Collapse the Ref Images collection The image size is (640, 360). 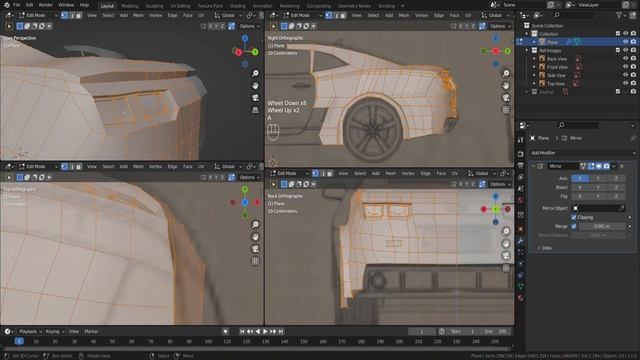pyautogui.click(x=527, y=51)
